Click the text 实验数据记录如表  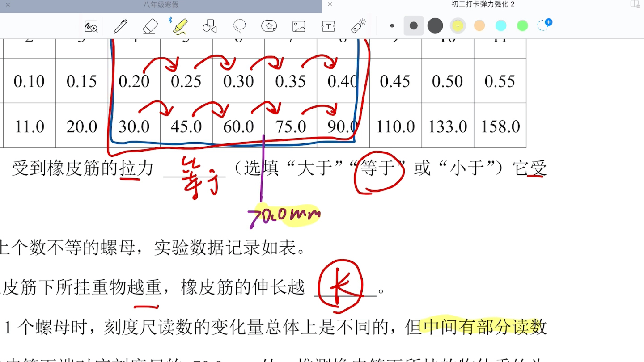[225, 247]
